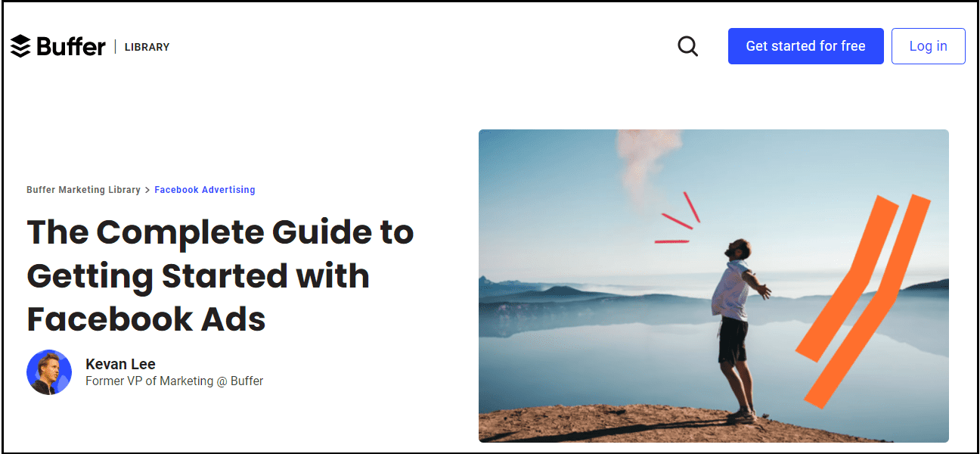
Task: Click the vertical divider before LIBRARY
Action: (x=115, y=46)
